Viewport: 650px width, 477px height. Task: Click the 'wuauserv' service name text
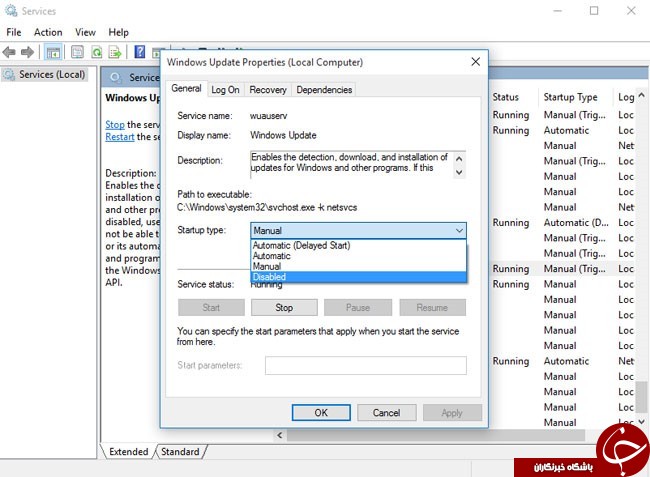pos(268,116)
